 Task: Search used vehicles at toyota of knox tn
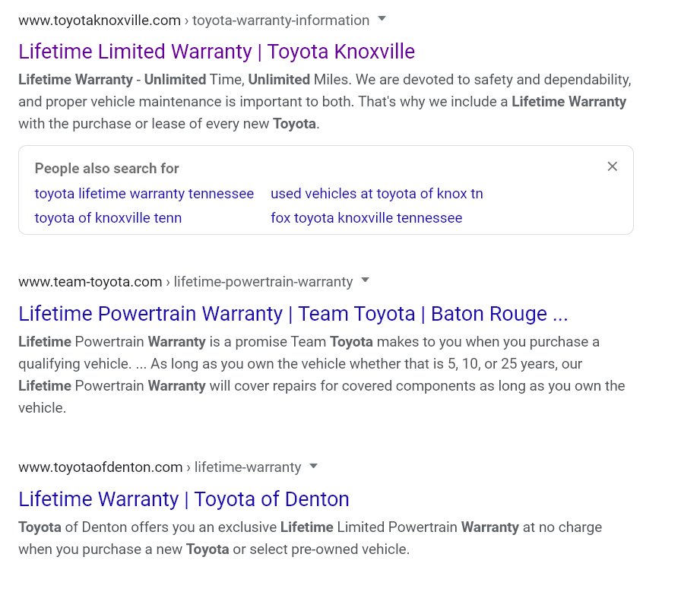point(377,194)
